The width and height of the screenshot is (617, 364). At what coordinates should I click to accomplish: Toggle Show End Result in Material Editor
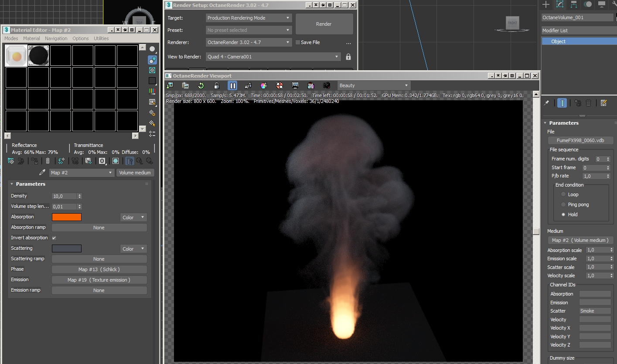point(130,161)
